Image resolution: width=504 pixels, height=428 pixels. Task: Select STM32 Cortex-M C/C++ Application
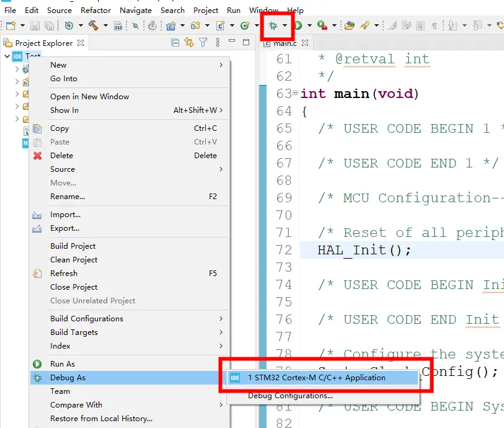point(316,377)
